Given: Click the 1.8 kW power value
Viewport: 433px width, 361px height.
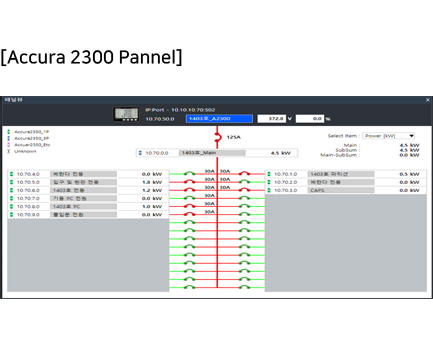Looking at the screenshot, I should click(x=152, y=182).
